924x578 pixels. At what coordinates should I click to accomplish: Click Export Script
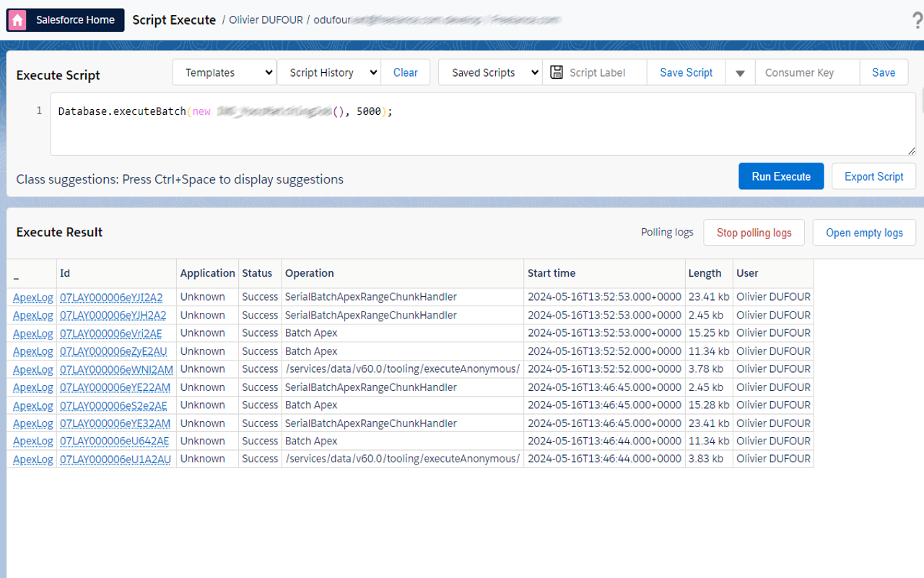click(x=873, y=176)
